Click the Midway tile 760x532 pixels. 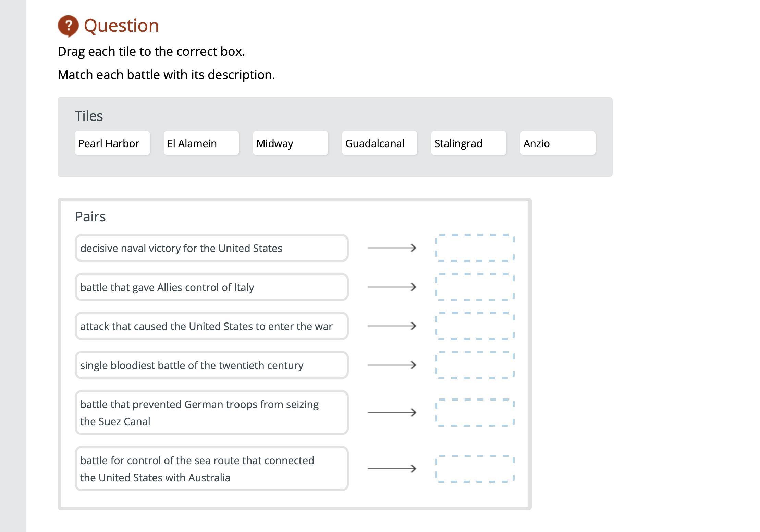[290, 143]
